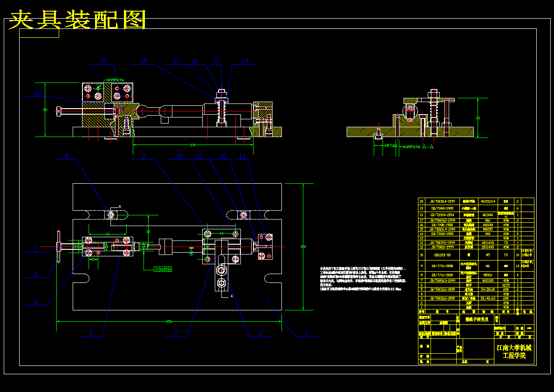Screen dimensions: 554x392
Task: Click the 操纵手柄夹具 name in the title block
Action: point(476,320)
